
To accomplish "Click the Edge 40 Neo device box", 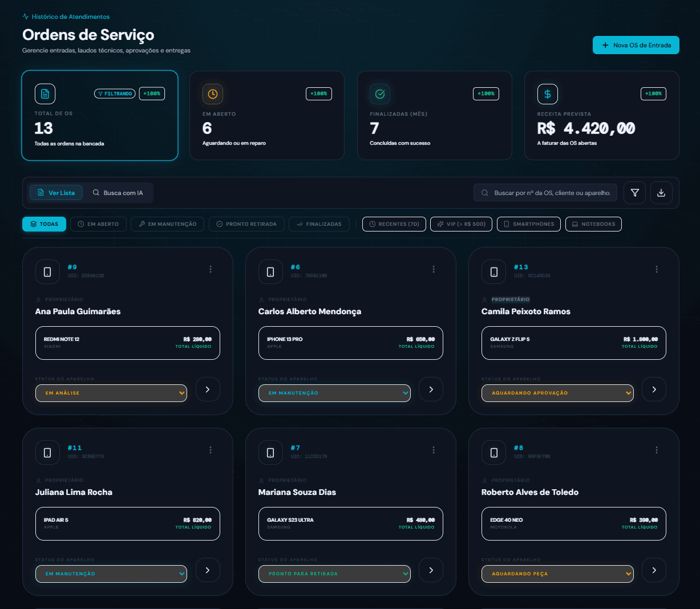I will [574, 523].
